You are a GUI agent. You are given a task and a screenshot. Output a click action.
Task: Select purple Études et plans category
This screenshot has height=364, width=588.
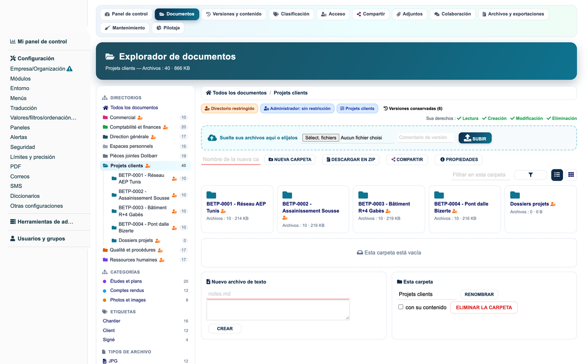(x=126, y=281)
